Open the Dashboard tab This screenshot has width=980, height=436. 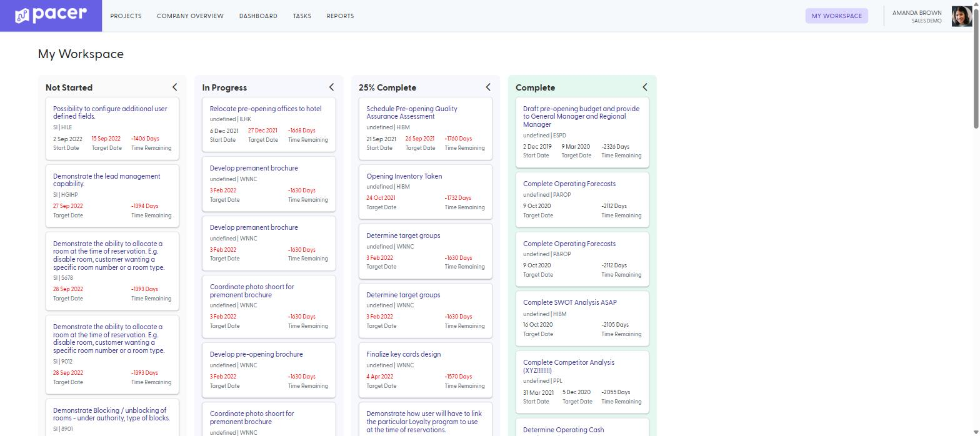(x=258, y=16)
